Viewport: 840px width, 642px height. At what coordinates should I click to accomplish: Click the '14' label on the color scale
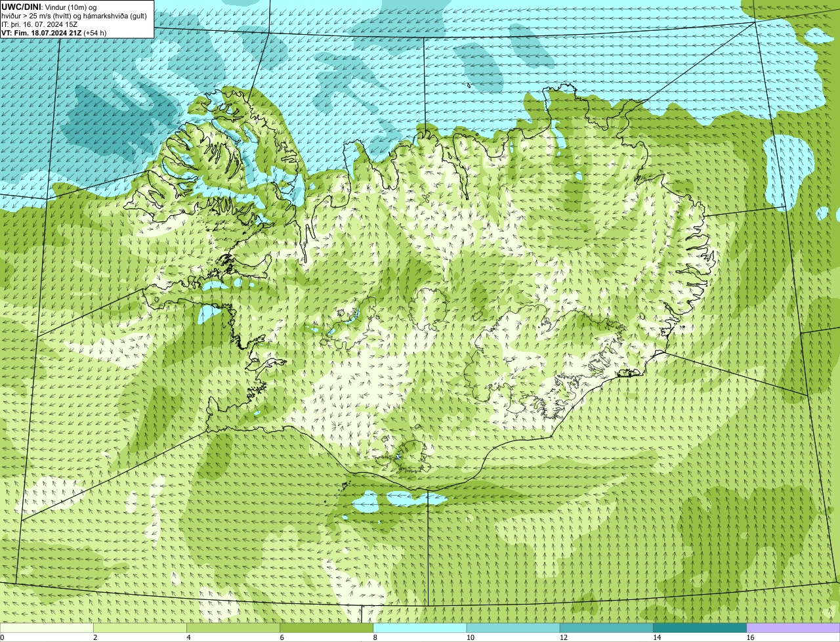point(657,637)
